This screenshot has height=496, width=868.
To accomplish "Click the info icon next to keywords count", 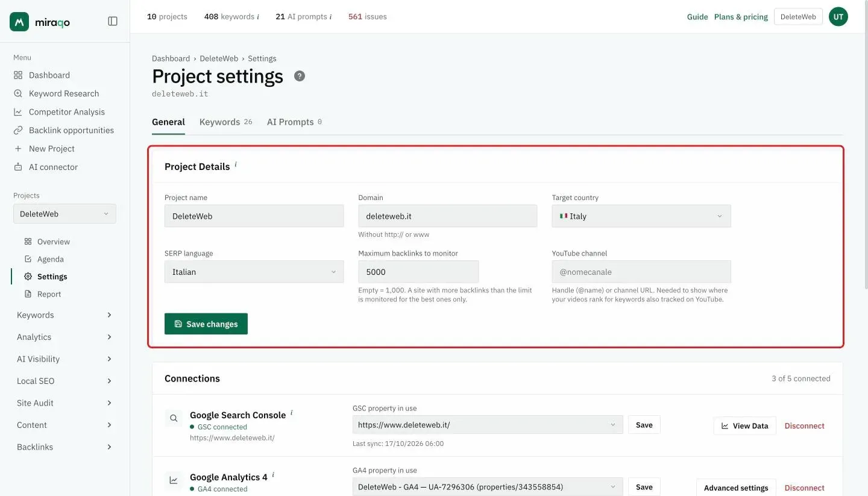I will pos(258,17).
